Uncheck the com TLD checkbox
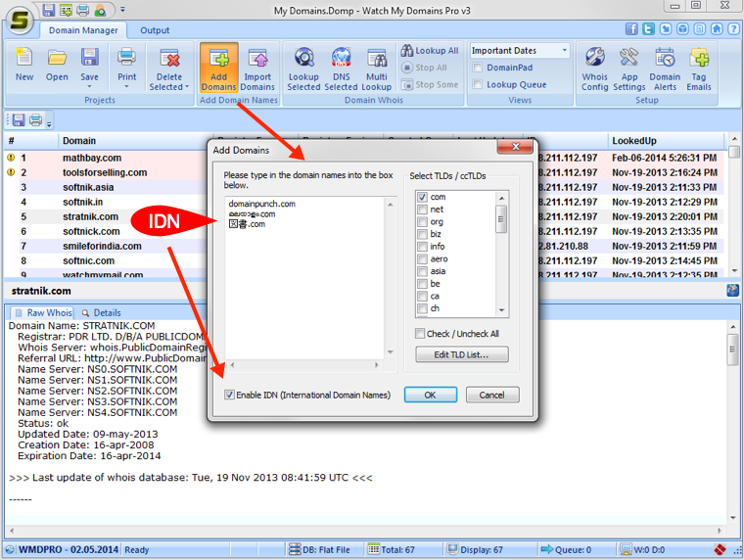The width and height of the screenshot is (744, 560). point(422,197)
